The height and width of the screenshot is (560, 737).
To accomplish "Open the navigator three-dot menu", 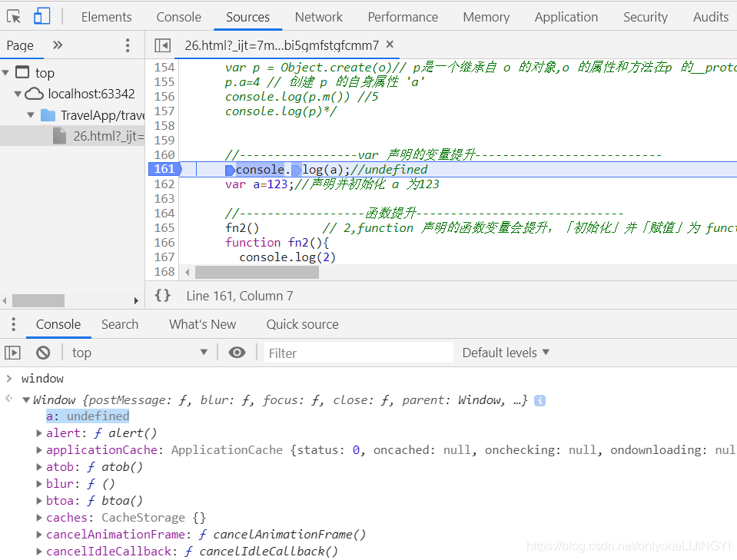I will tap(128, 45).
